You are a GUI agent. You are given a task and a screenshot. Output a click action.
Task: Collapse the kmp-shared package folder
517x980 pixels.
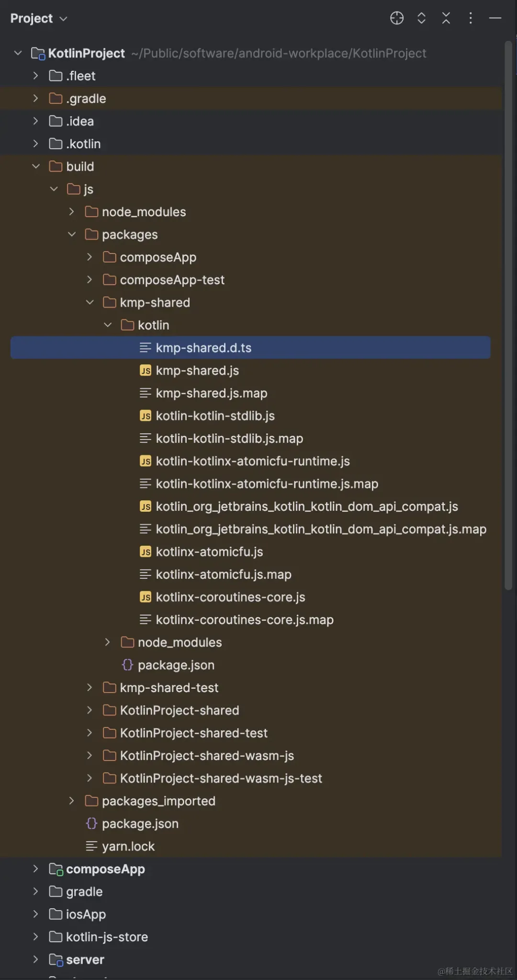90,302
